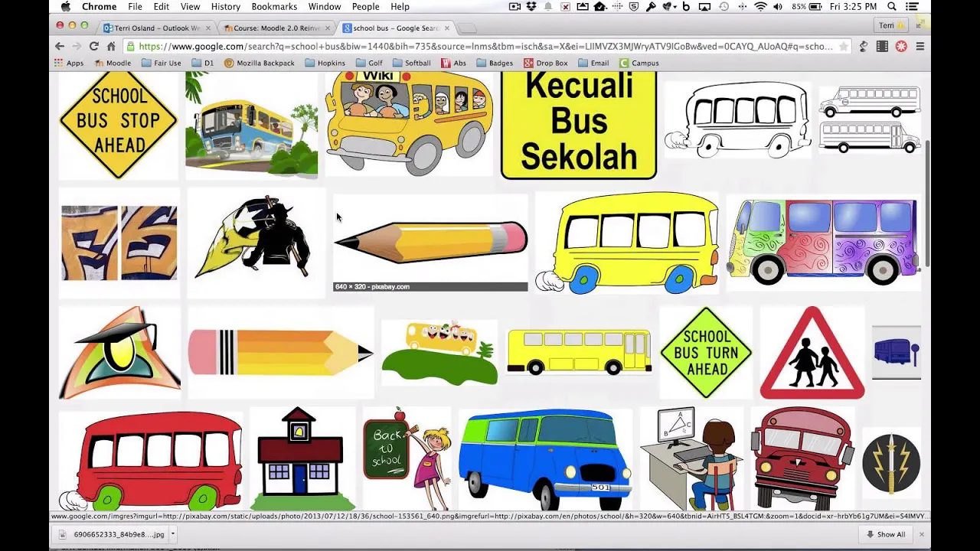Open the D1 bookmarks folder

click(x=203, y=63)
